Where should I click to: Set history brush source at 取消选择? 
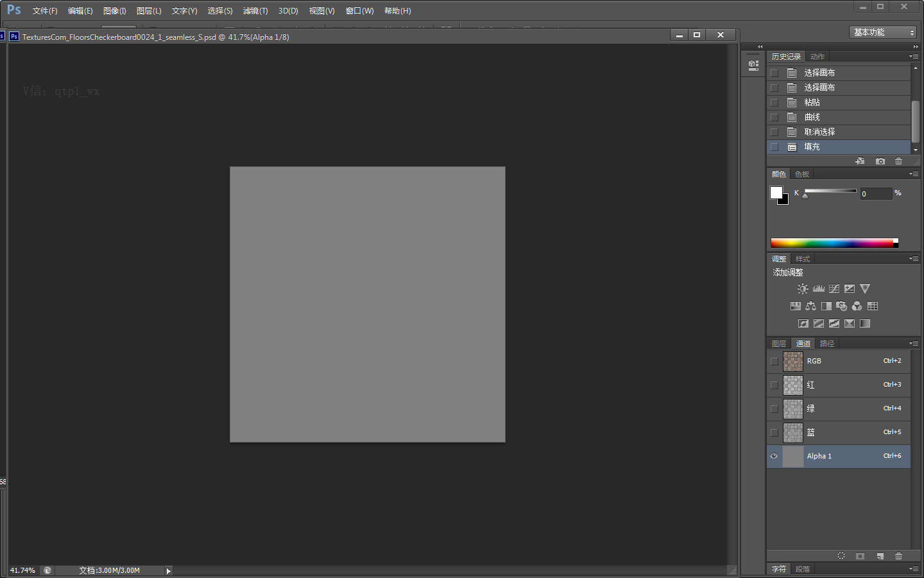click(774, 132)
